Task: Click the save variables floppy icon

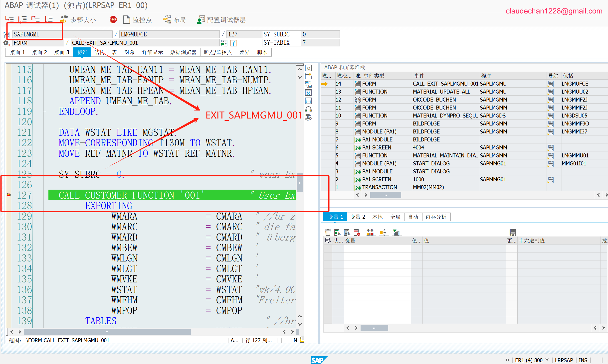Action: click(513, 233)
